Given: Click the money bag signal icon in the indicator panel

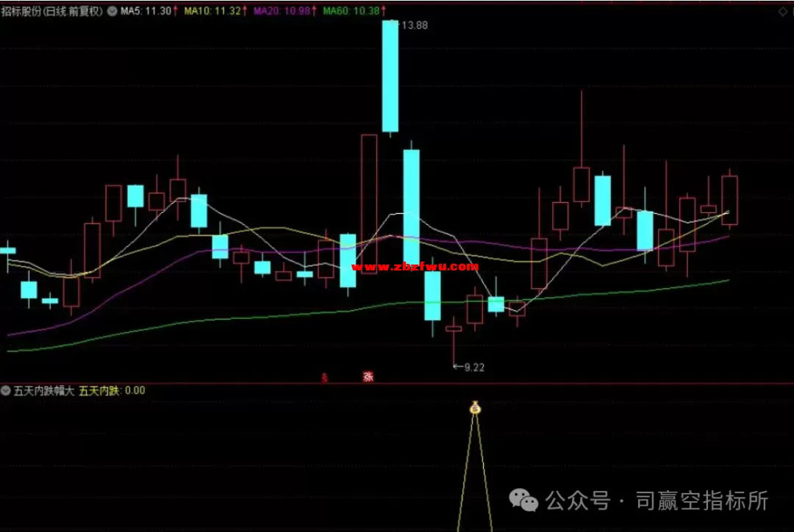Looking at the screenshot, I should point(474,408).
